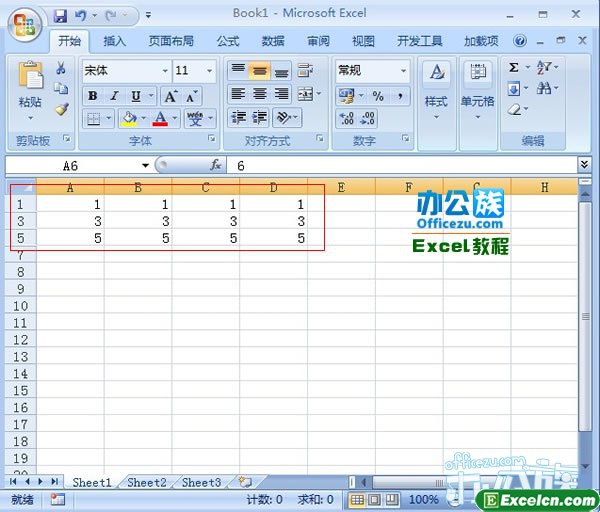This screenshot has width=600, height=512.
Task: Decrease decimal places
Action: pyautogui.click(x=368, y=118)
